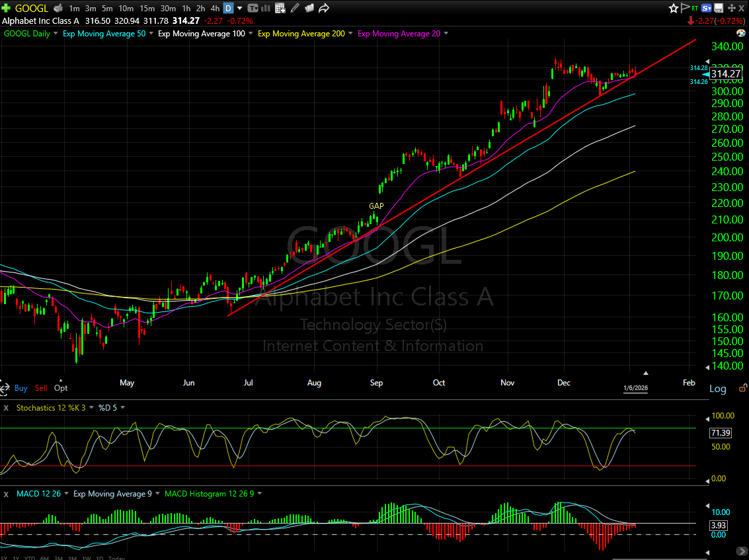
Task: Select the 30m timeframe
Action: pos(168,8)
